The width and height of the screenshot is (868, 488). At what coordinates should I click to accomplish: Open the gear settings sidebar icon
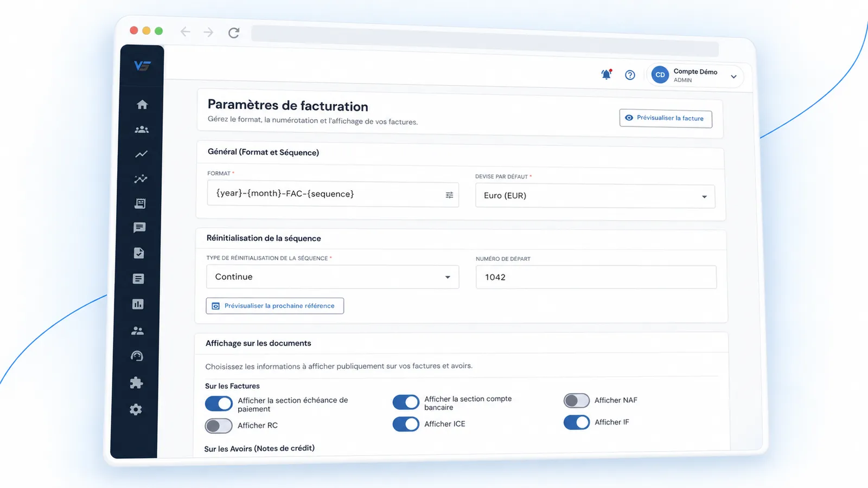click(136, 409)
